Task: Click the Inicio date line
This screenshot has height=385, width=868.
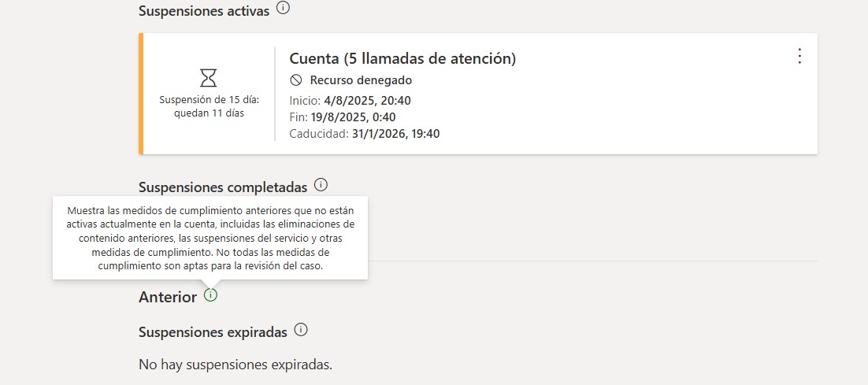Action: (x=351, y=100)
